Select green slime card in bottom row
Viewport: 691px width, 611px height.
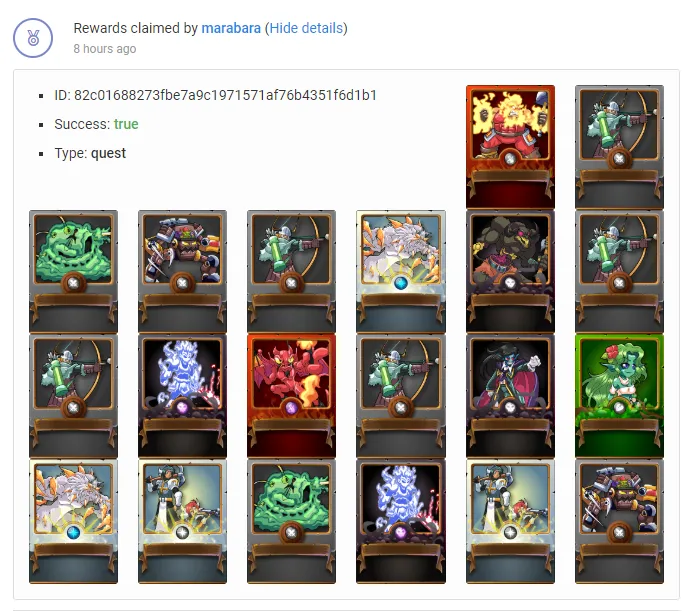[x=291, y=521]
